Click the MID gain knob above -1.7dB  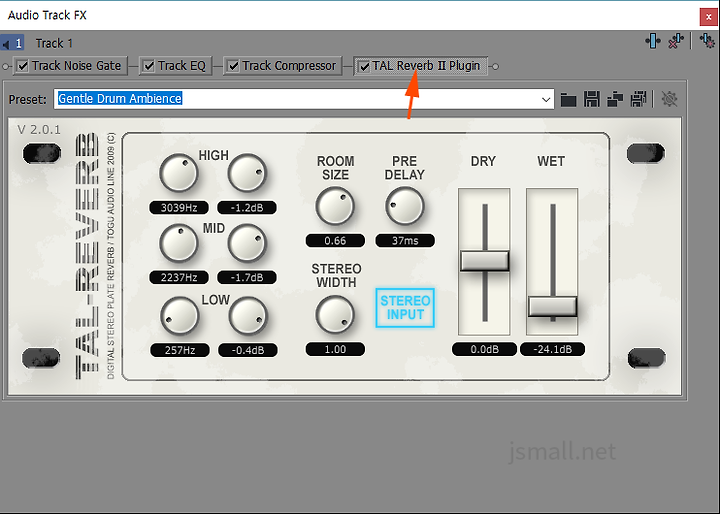click(x=247, y=243)
